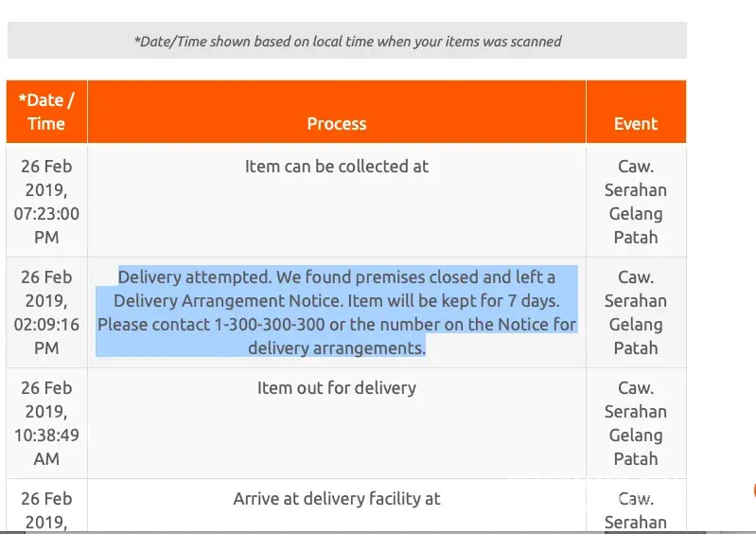
Task: Click the Event cell in the 02:09:16 PM row
Action: click(x=636, y=312)
